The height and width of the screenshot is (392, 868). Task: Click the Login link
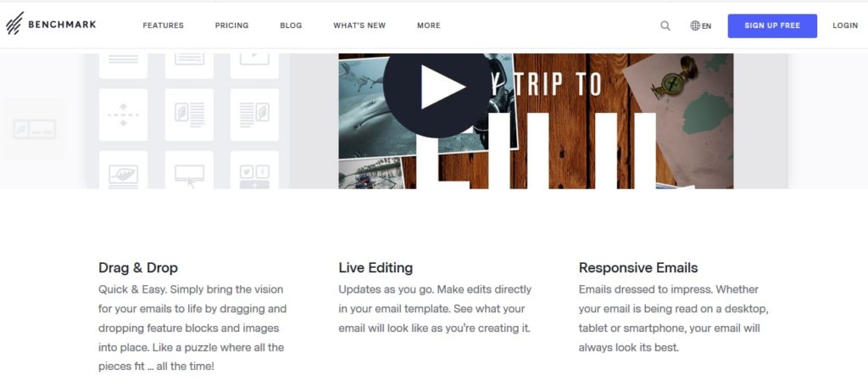[845, 25]
